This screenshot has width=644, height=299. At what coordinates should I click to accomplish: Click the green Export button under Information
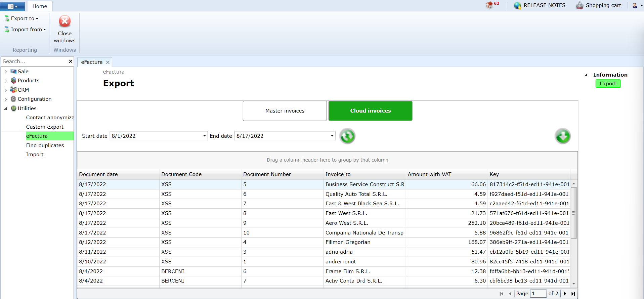(608, 84)
